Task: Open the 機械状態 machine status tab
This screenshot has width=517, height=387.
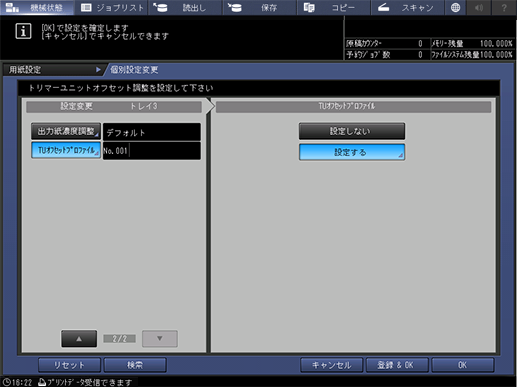Action: tap(37, 7)
